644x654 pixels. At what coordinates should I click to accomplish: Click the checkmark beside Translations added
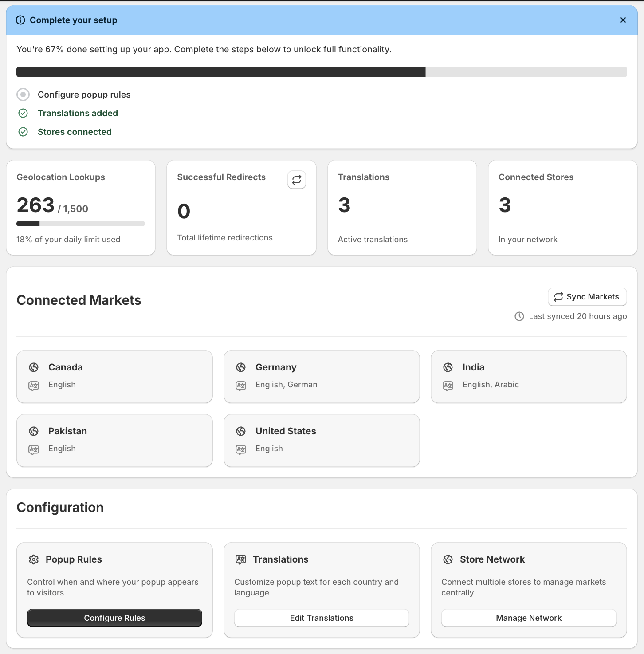tap(23, 113)
